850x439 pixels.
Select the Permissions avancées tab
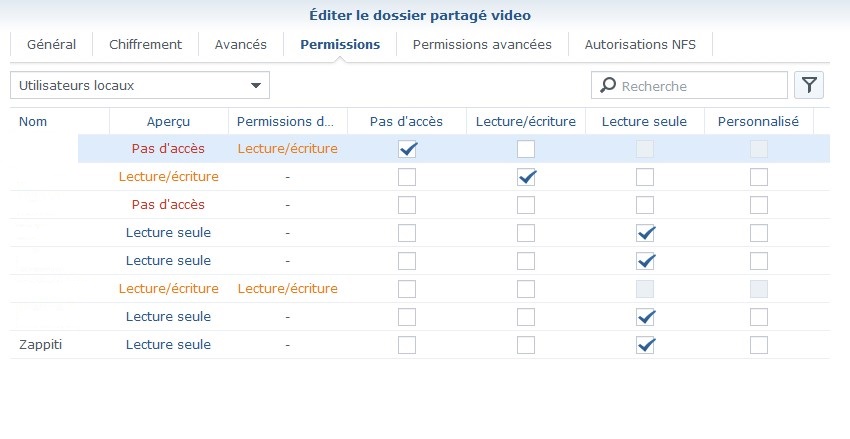click(482, 45)
